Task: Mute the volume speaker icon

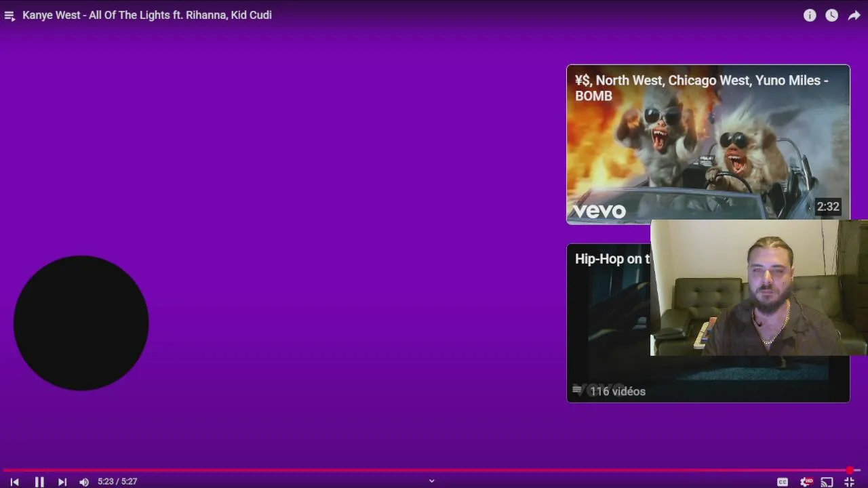Action: (x=83, y=482)
